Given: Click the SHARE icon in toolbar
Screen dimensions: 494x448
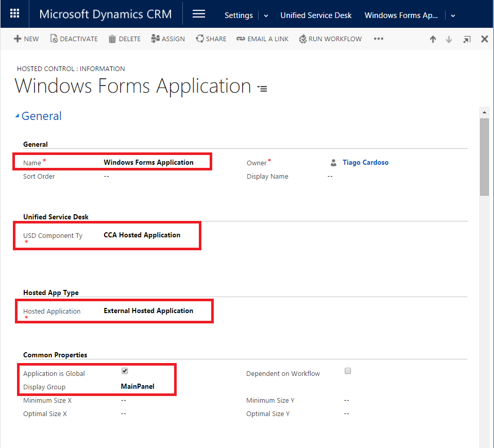Looking at the screenshot, I should (x=200, y=39).
